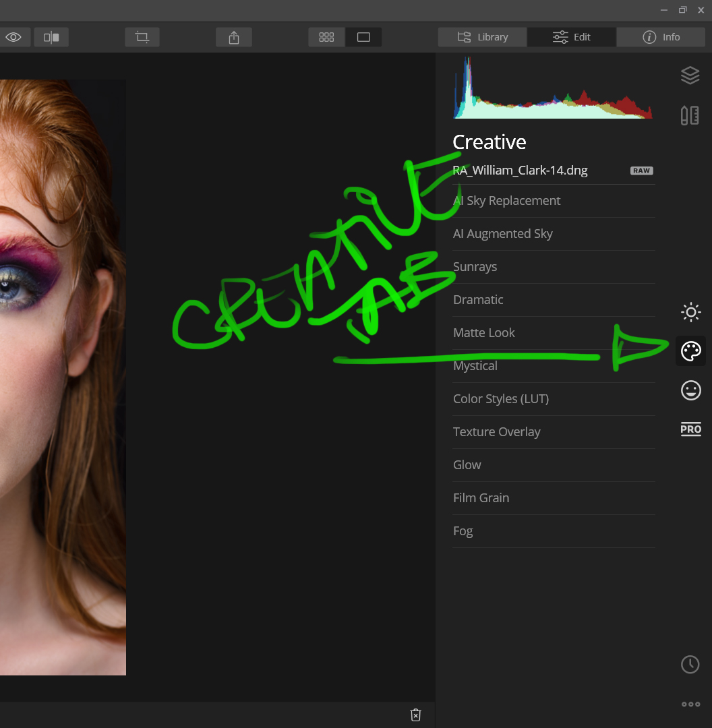Screen dimensions: 712x728
Task: Select the Creative palette icon
Action: point(690,351)
